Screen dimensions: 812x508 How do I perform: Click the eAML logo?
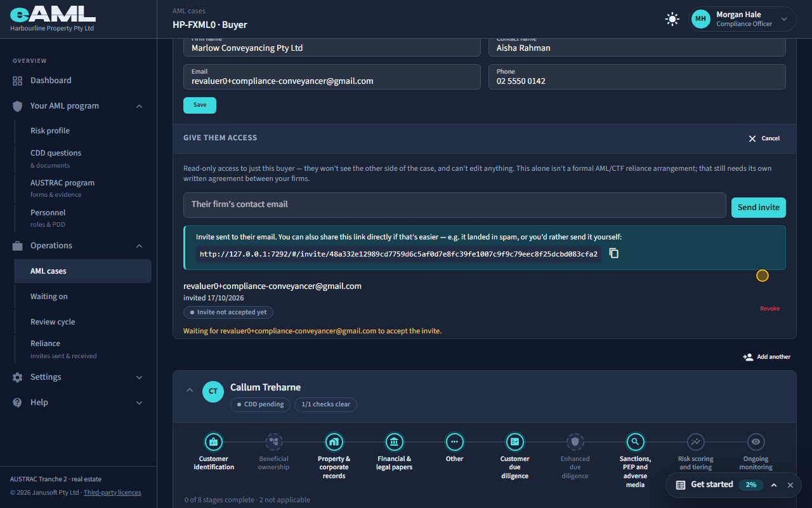pos(53,15)
